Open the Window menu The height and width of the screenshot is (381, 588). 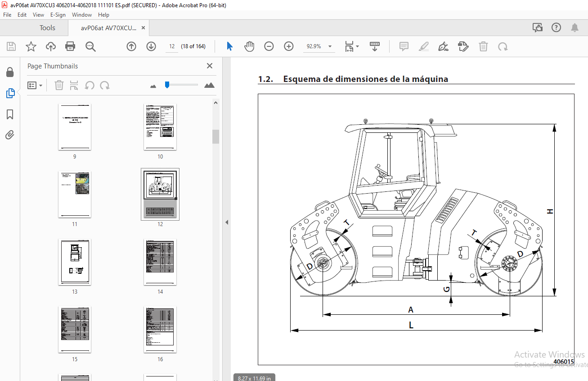(x=82, y=15)
